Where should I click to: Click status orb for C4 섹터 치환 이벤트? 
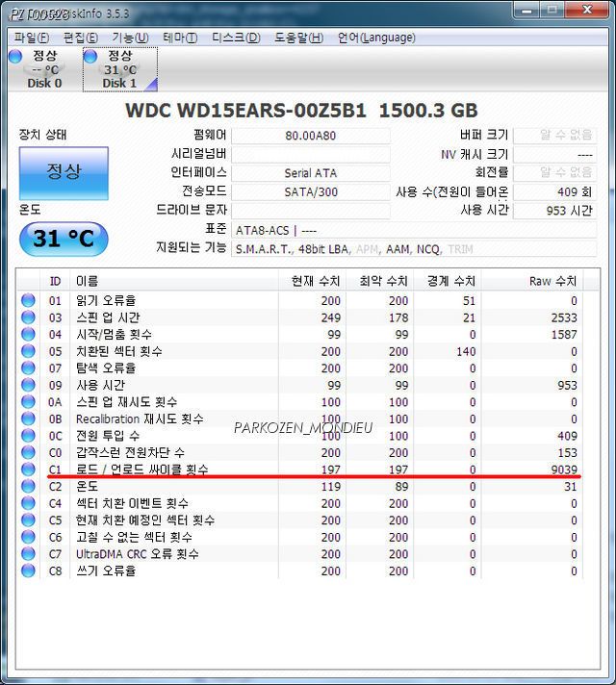pyautogui.click(x=28, y=503)
